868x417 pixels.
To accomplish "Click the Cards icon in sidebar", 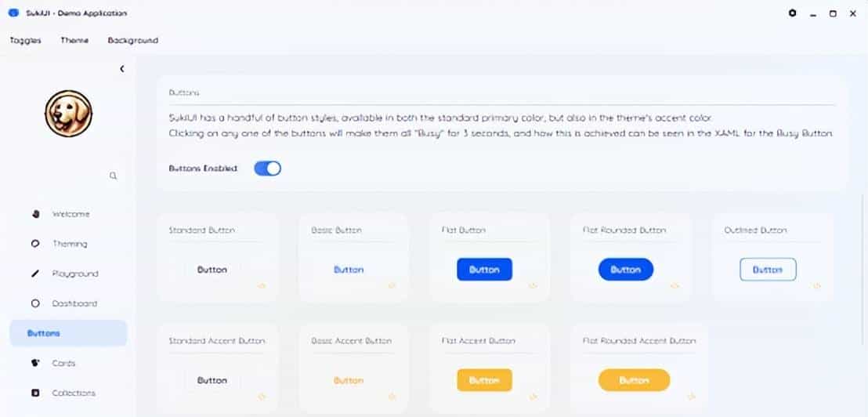I will pos(35,363).
